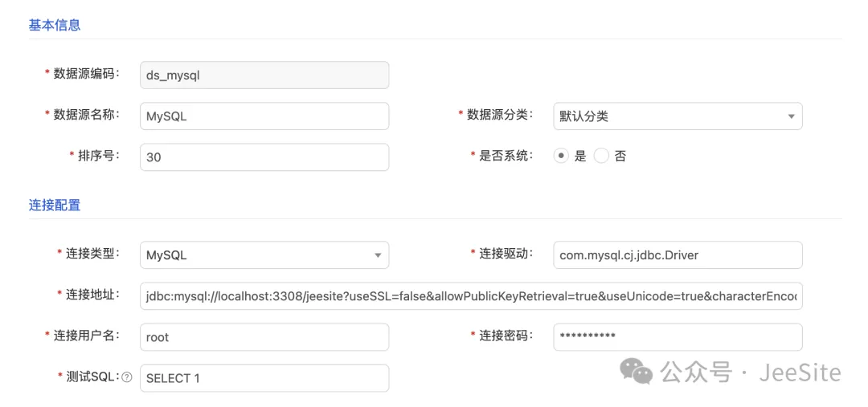Select the 是 radio button for 是否系统
Image resolution: width=868 pixels, height=407 pixels.
click(x=561, y=157)
